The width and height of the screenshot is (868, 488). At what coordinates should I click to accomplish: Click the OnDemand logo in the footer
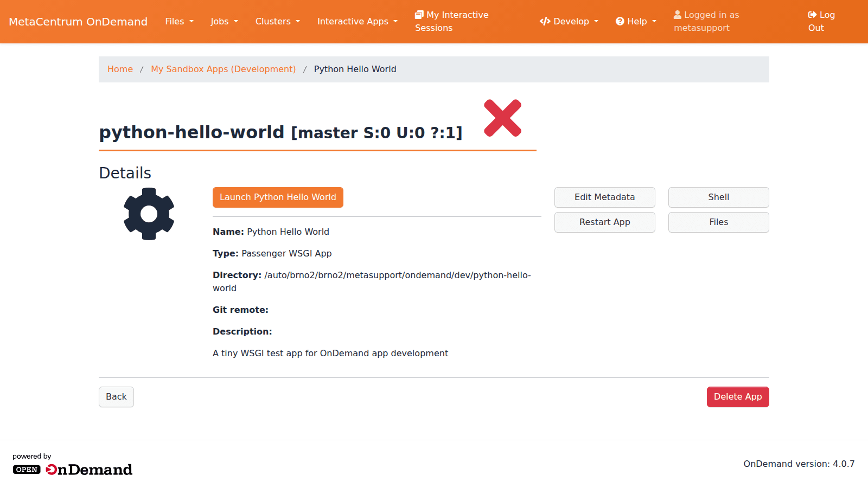[73, 469]
